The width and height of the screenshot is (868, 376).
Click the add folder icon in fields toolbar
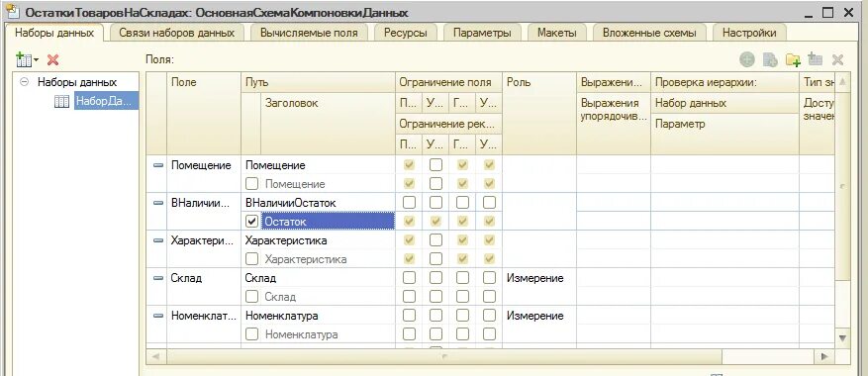[793, 59]
